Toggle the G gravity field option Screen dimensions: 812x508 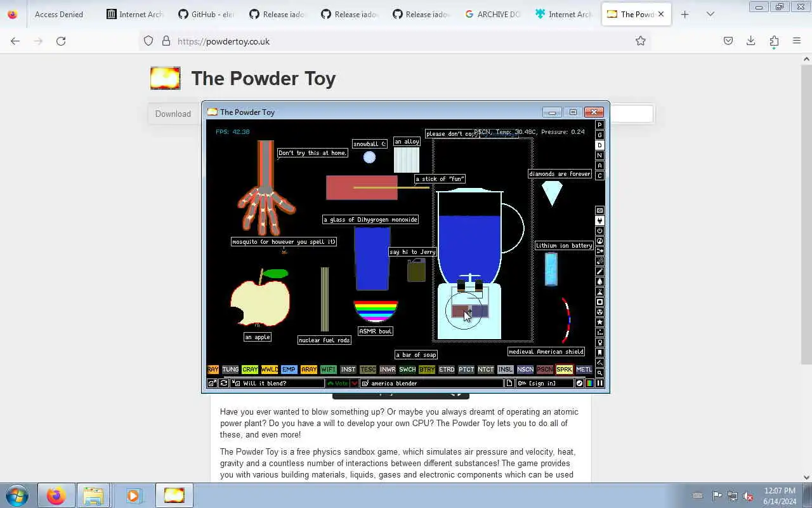[599, 135]
